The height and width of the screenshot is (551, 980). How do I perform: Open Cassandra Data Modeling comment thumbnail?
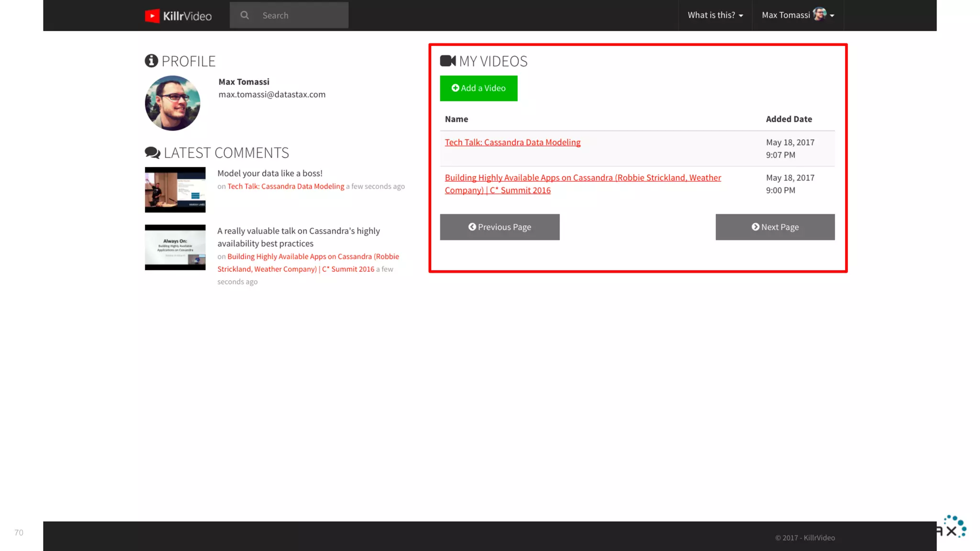pyautogui.click(x=175, y=189)
